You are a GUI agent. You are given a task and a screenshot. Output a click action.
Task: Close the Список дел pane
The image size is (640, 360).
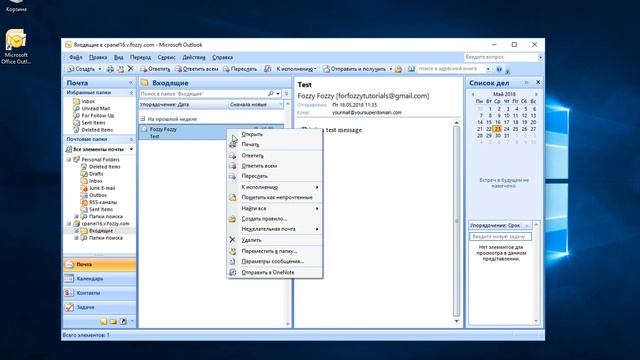point(538,82)
